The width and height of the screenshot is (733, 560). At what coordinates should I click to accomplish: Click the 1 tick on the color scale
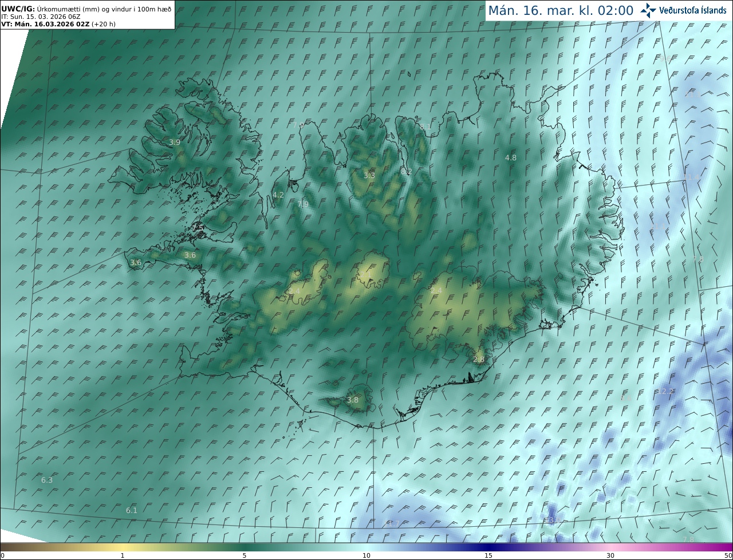click(x=123, y=555)
